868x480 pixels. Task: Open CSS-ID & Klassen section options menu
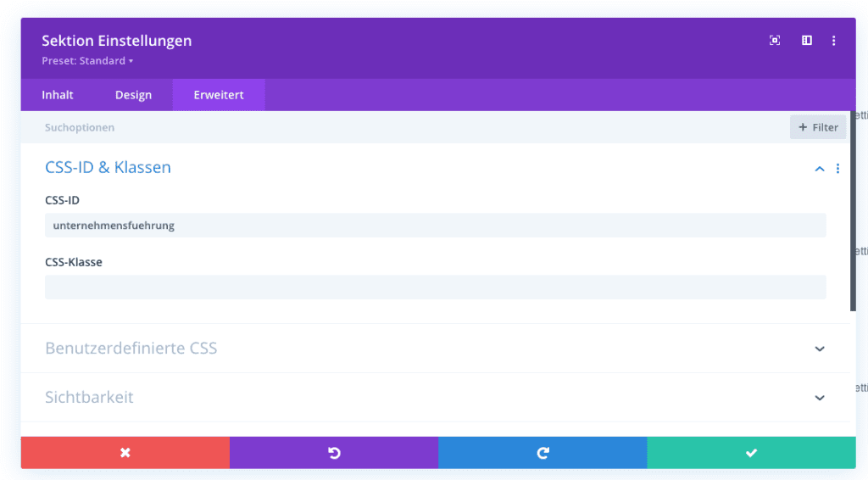pyautogui.click(x=837, y=169)
